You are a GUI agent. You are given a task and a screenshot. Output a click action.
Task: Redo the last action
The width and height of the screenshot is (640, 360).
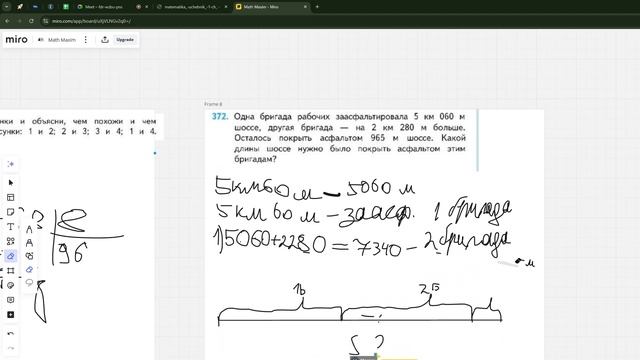[11, 348]
